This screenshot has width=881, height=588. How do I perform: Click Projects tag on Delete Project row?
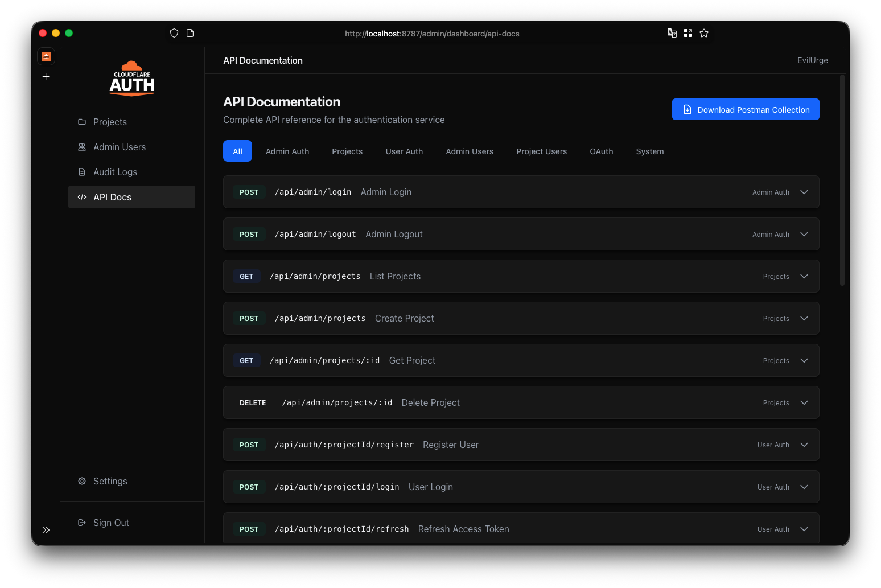pos(776,402)
